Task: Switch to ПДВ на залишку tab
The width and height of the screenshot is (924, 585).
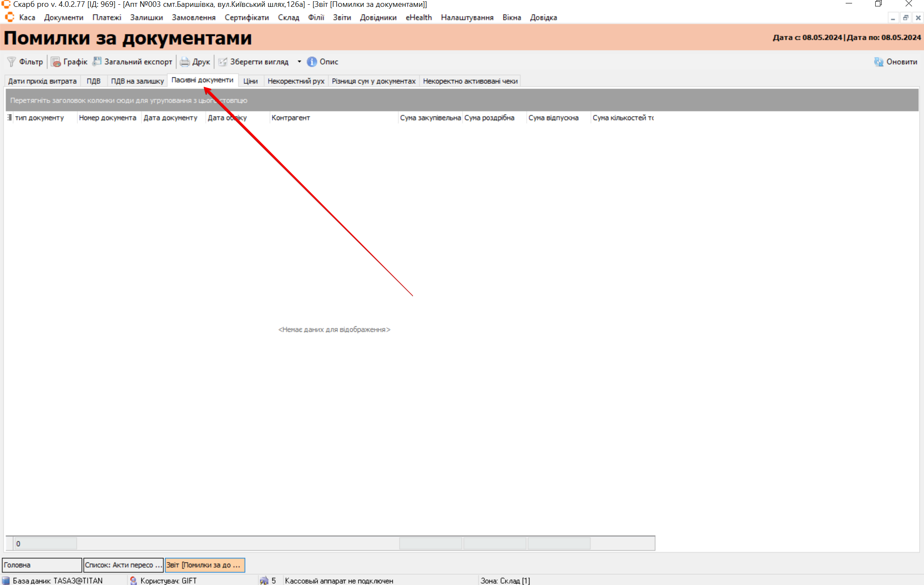Action: coord(137,81)
